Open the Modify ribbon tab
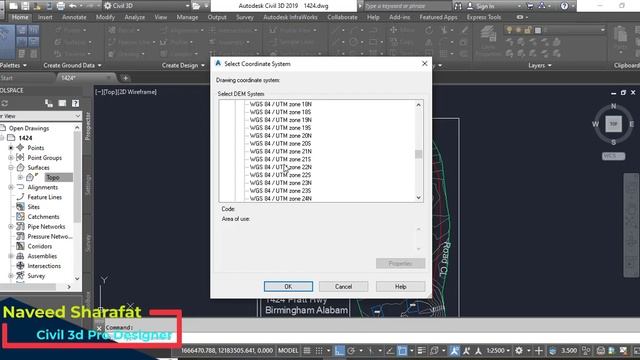The width and height of the screenshot is (640, 360). pos(105,17)
